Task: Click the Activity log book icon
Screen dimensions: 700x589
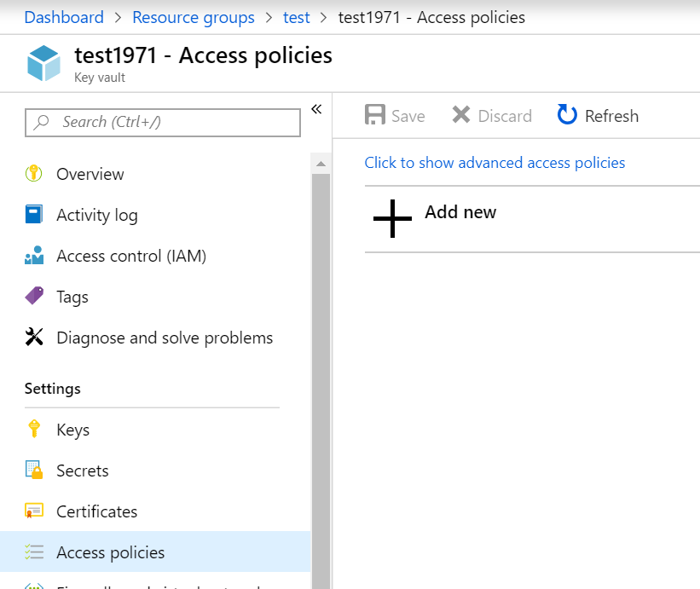Action: 34,214
